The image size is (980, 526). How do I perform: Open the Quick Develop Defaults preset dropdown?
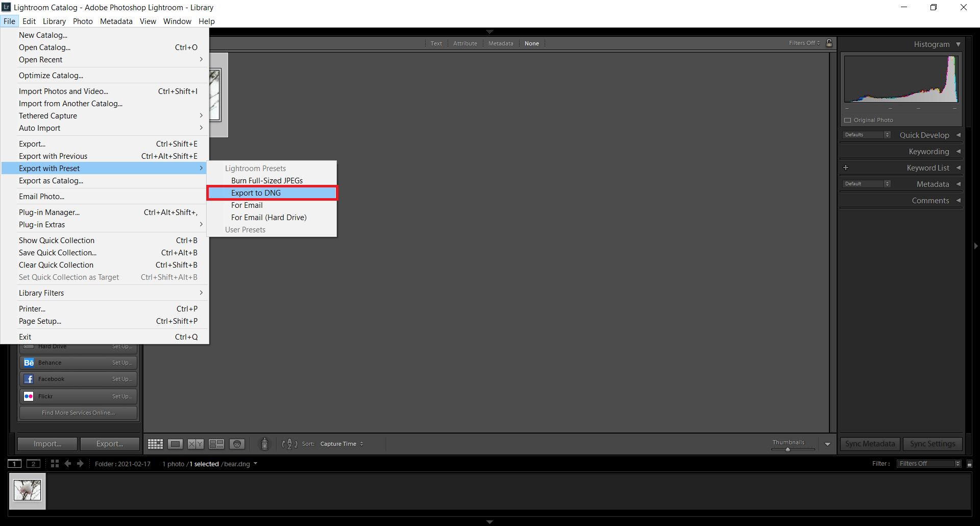pyautogui.click(x=866, y=135)
